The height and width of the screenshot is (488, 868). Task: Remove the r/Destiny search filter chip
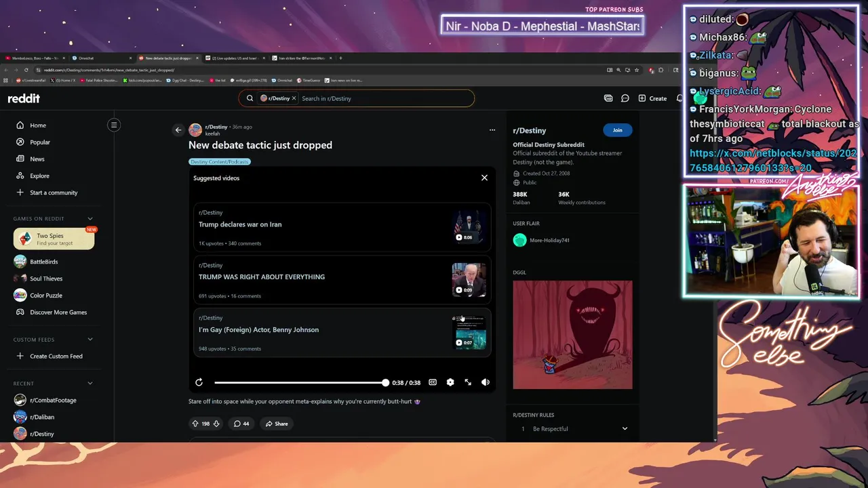click(x=294, y=98)
